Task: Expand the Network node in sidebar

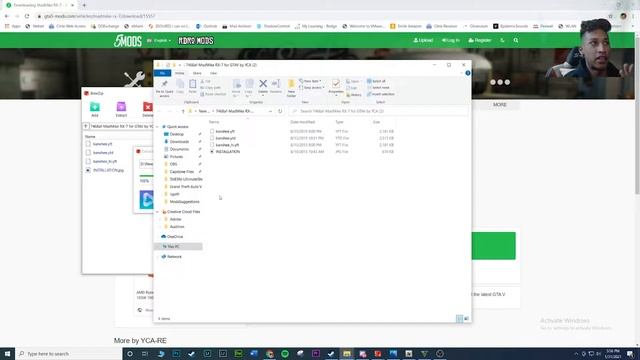Action: [x=158, y=257]
